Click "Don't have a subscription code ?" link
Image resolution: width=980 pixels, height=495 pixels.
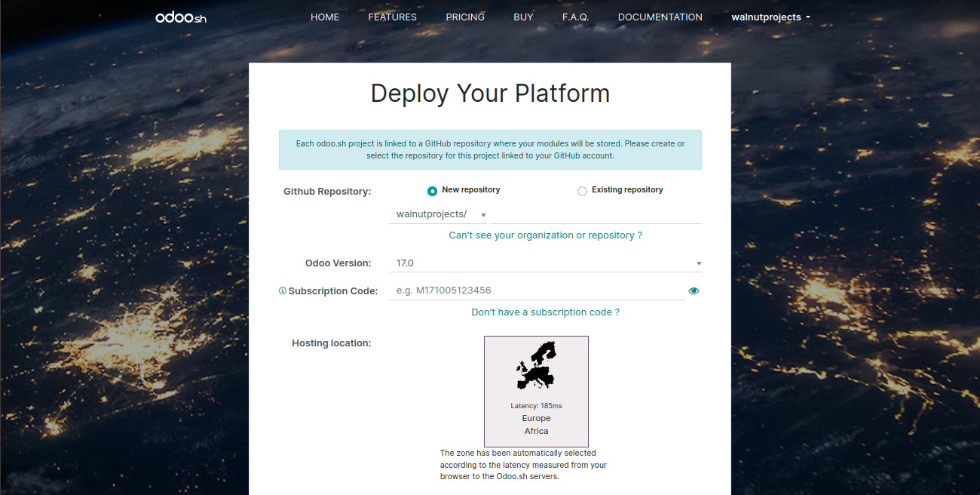coord(545,312)
